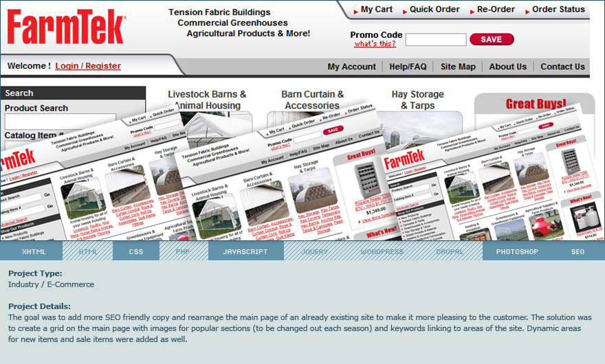Select the PHP skill tab
Viewport: 605px width, 364px height.
[x=182, y=251]
